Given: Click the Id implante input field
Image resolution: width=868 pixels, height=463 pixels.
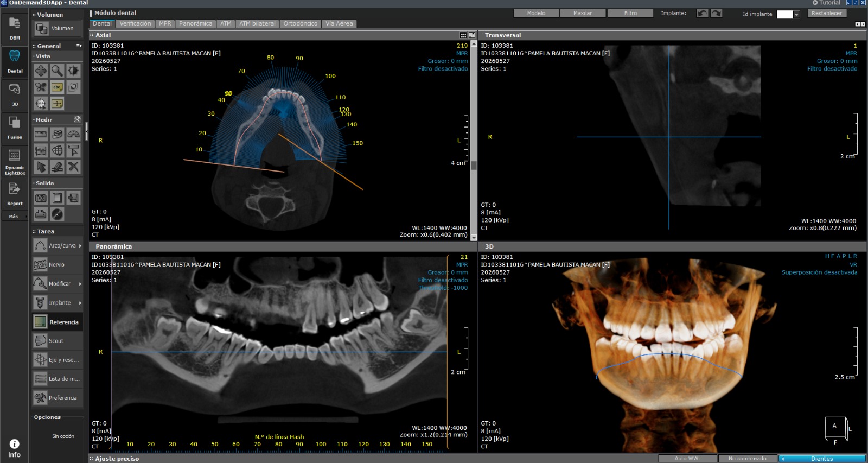Looking at the screenshot, I should [784, 15].
